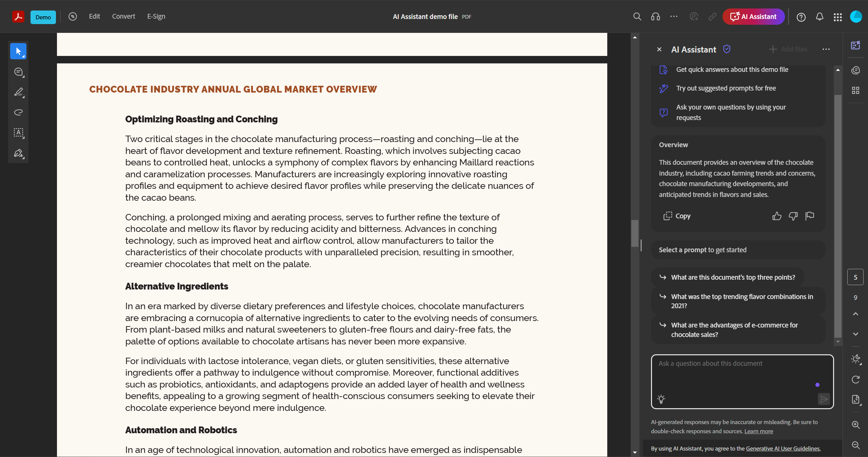Open the fill and sign pen tool

(18, 153)
